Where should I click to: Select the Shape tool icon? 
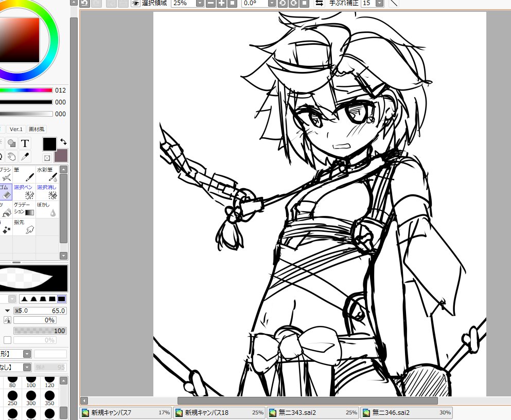12,143
